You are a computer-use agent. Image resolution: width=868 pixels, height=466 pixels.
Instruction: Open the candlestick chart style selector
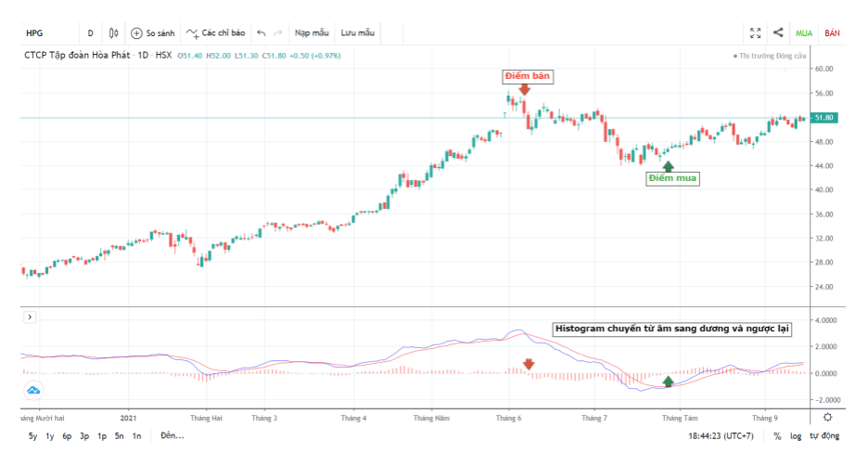pos(113,33)
